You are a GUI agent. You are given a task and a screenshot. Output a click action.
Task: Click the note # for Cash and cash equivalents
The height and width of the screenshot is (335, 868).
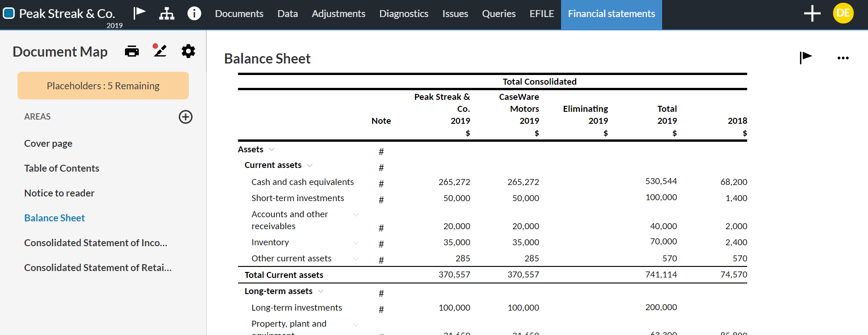tap(381, 184)
